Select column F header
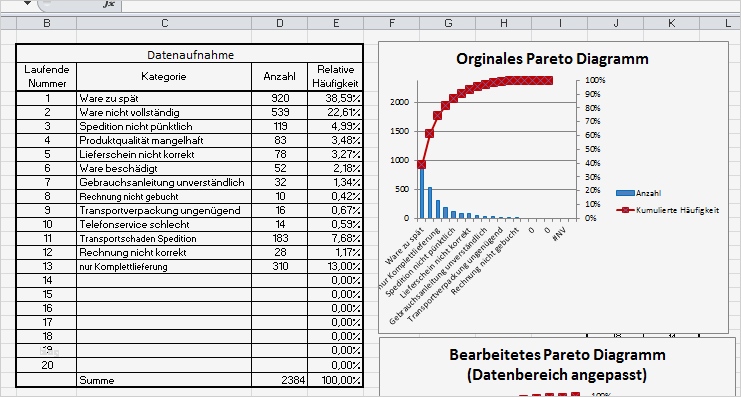 pos(392,23)
